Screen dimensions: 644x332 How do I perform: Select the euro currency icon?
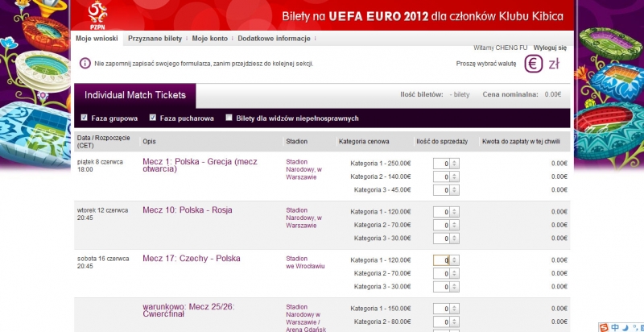pos(533,64)
